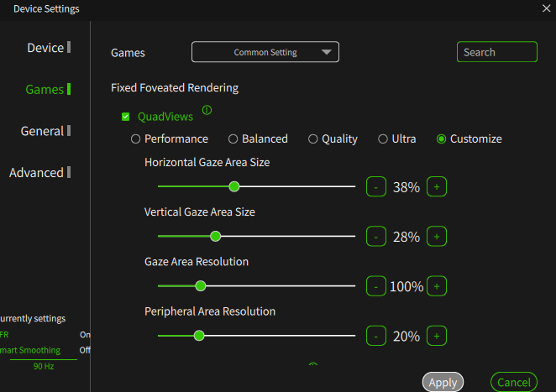
Task: Open the Advanced settings tab
Action: point(37,173)
